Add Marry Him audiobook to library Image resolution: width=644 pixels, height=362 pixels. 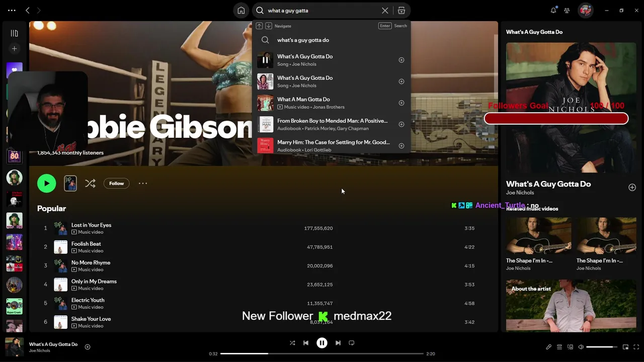(401, 146)
